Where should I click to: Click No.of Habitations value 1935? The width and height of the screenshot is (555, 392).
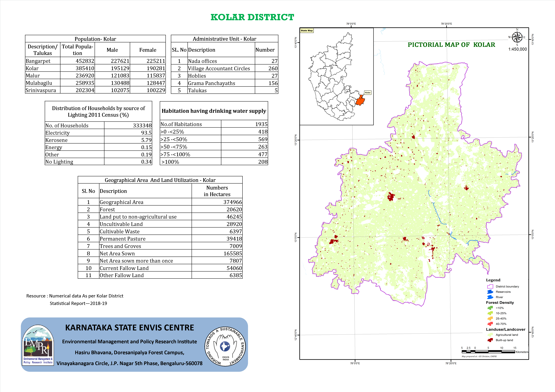(x=261, y=124)
